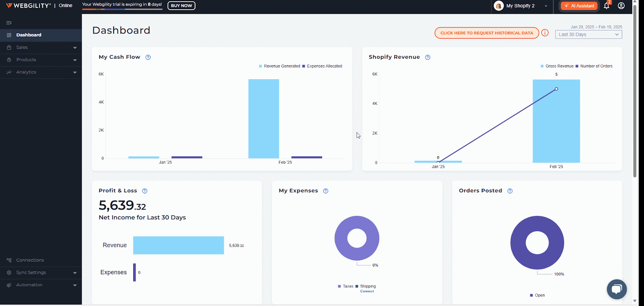Open the user profile icon
644x306 pixels.
[621, 6]
